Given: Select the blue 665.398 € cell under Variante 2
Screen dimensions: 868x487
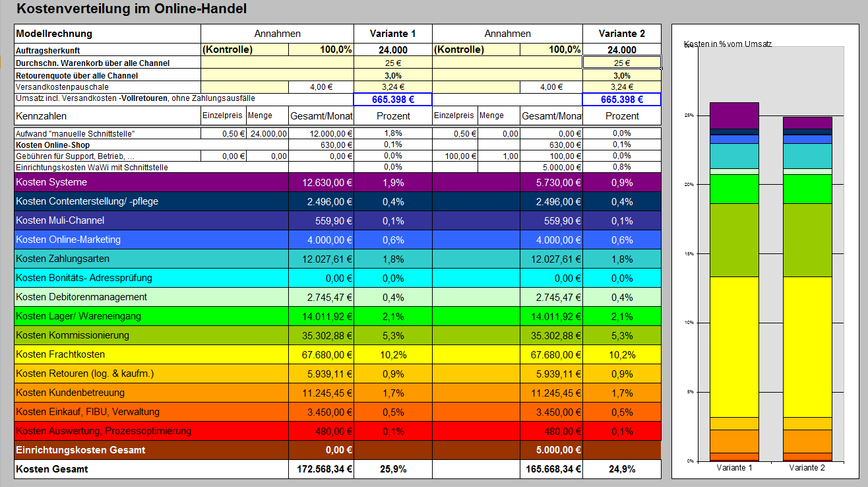Looking at the screenshot, I should coord(622,100).
